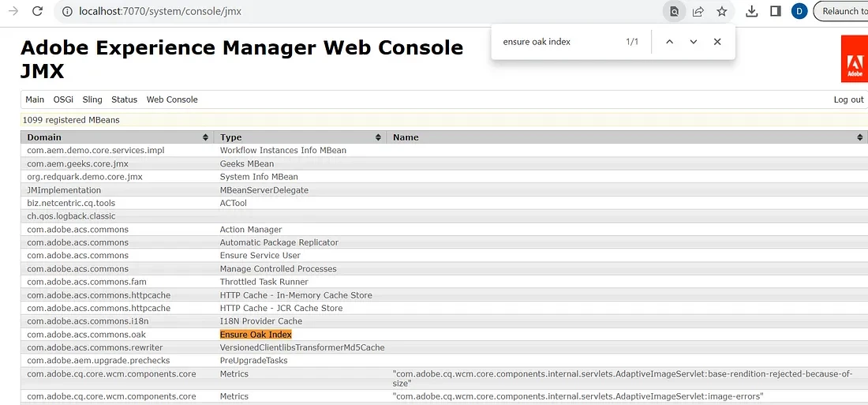Open the Status menu

point(124,99)
